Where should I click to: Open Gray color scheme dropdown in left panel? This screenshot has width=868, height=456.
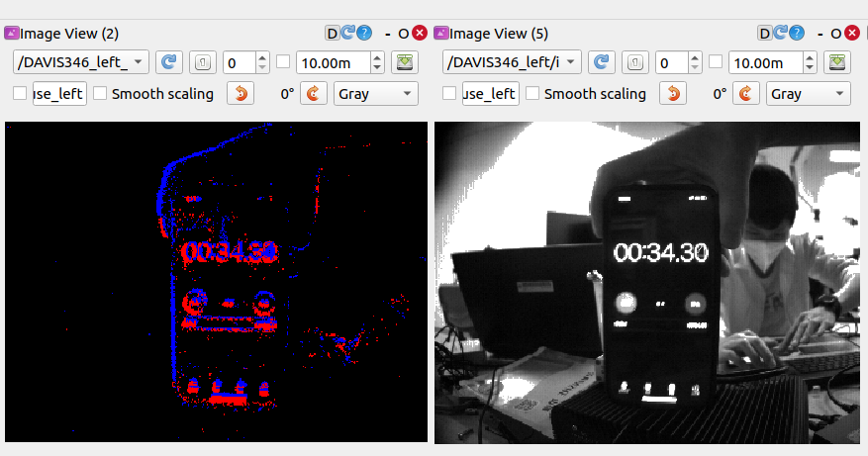pyautogui.click(x=376, y=94)
